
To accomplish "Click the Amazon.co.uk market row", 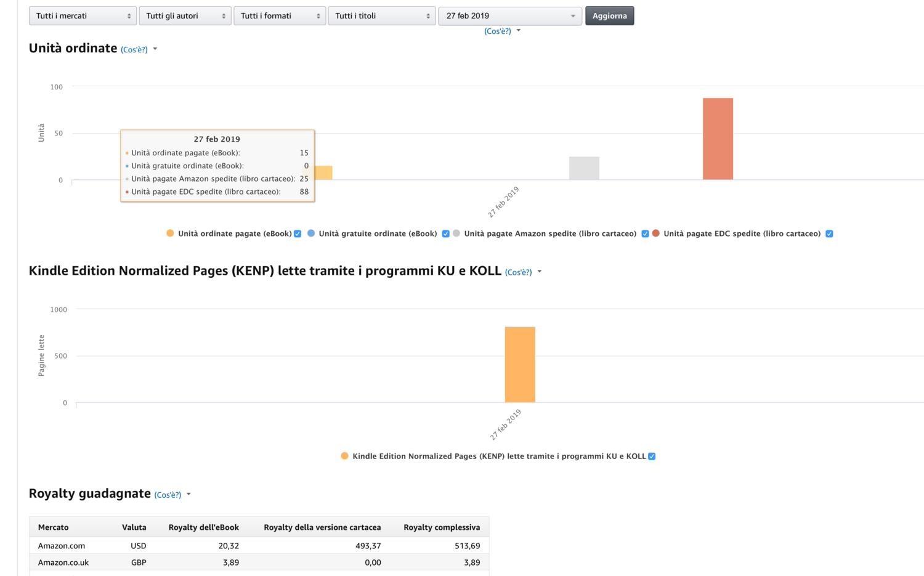I will [259, 562].
